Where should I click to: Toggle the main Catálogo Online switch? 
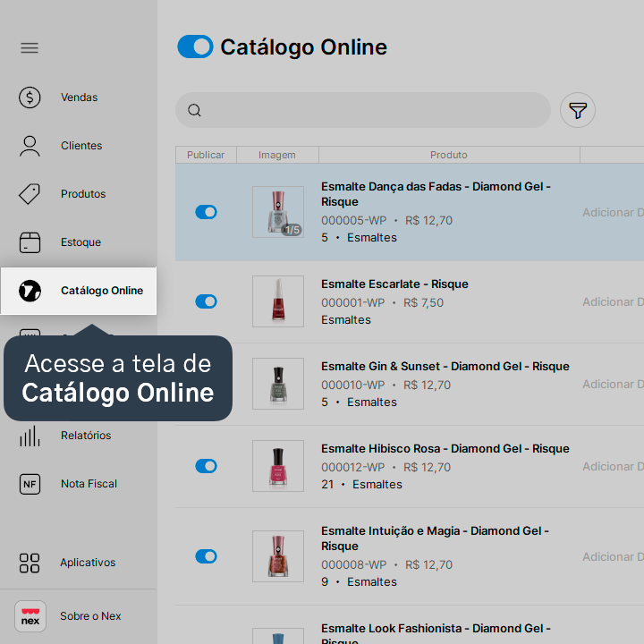[195, 47]
